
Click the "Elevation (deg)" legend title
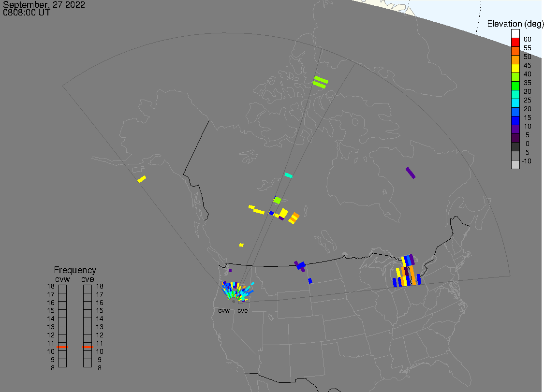click(x=515, y=24)
